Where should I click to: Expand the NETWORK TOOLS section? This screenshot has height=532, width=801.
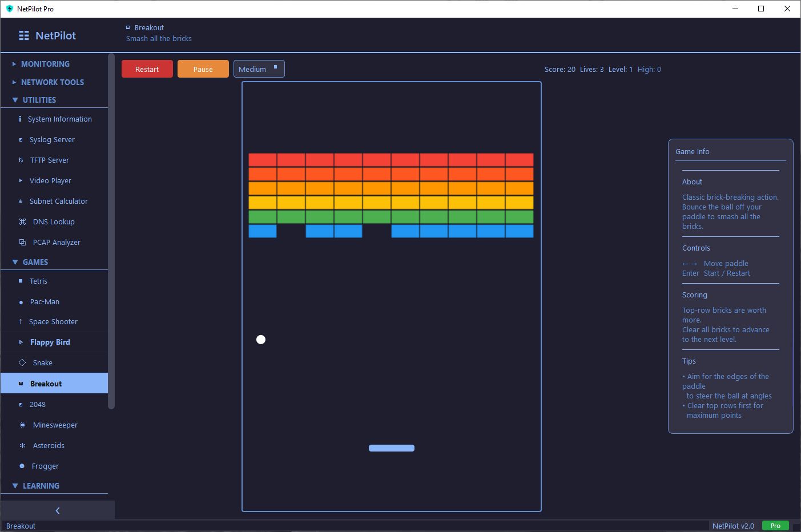coord(52,83)
